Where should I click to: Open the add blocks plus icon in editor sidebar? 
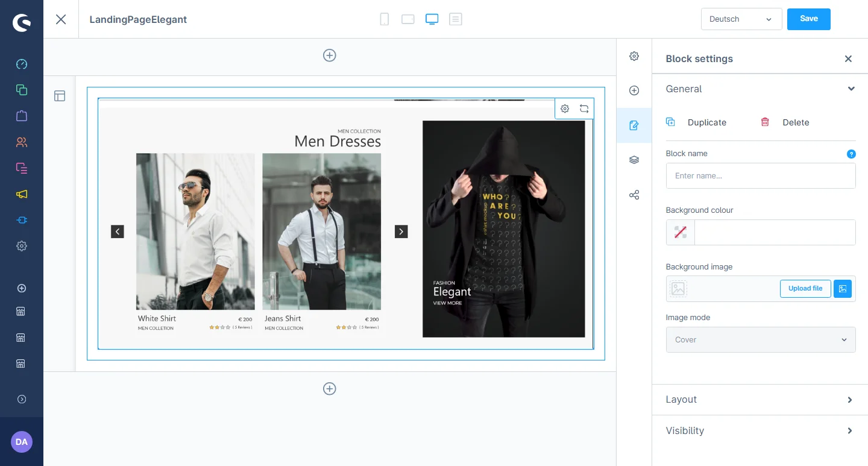tap(634, 90)
